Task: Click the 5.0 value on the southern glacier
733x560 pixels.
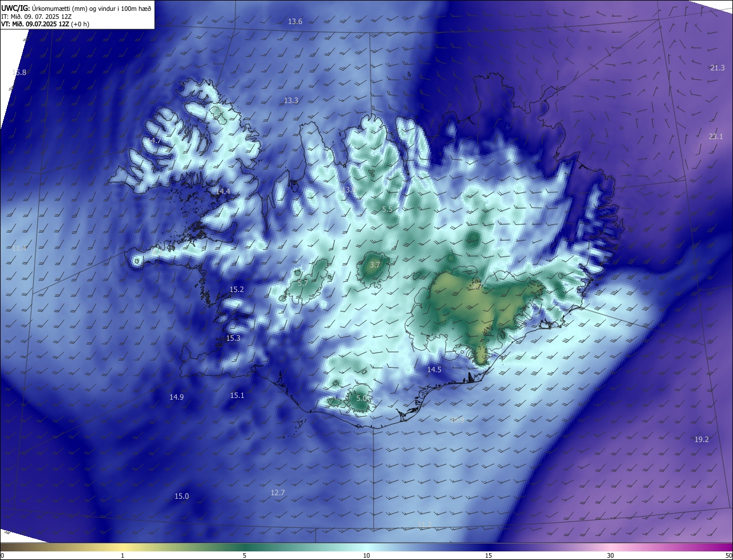Action: pyautogui.click(x=361, y=398)
